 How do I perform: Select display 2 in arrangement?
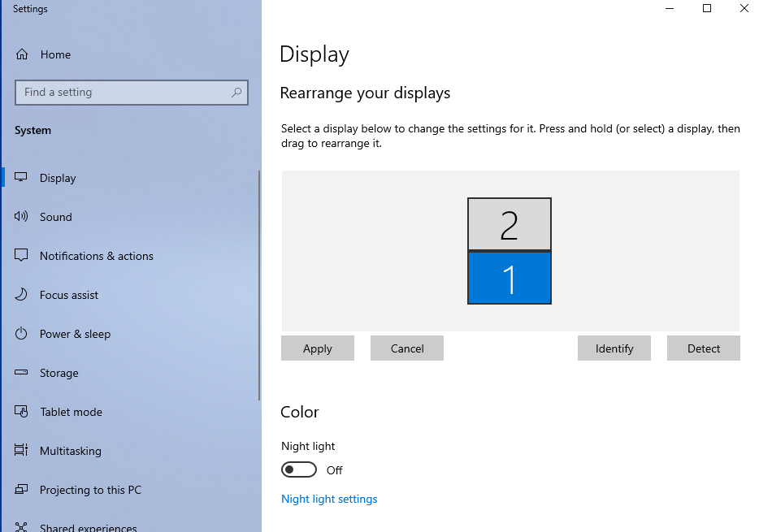[510, 224]
